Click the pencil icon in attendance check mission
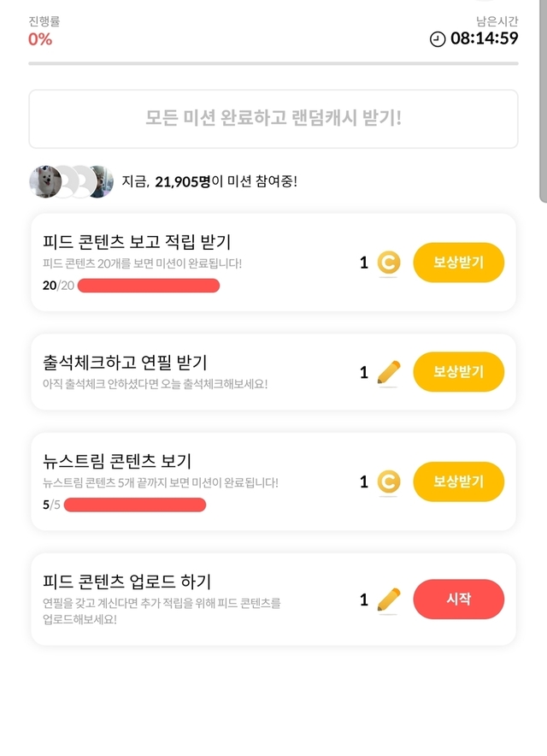 pyautogui.click(x=389, y=372)
